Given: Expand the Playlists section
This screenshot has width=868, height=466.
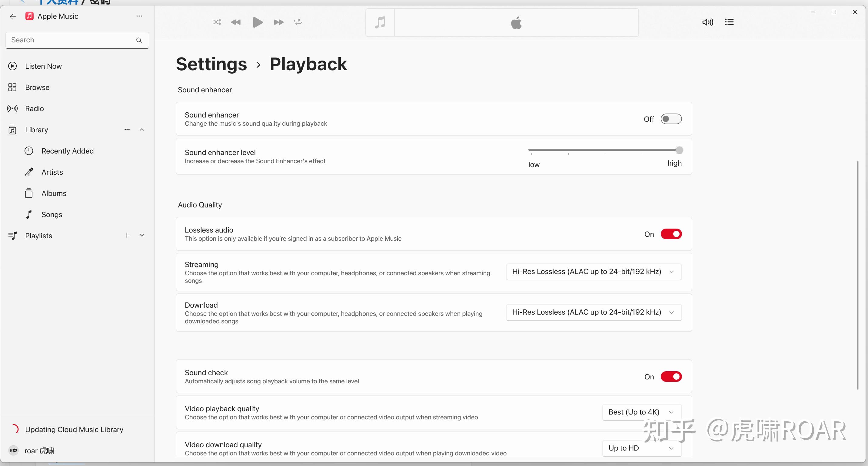Looking at the screenshot, I should 142,235.
